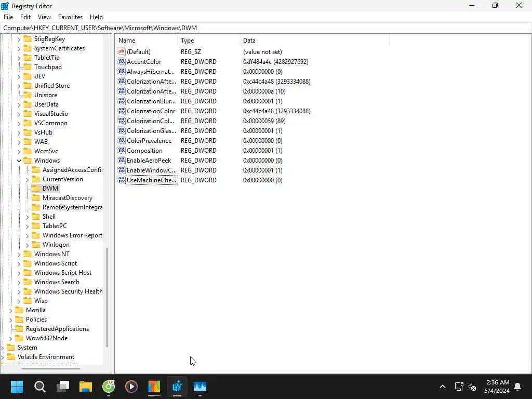This screenshot has height=399, width=532.
Task: Show hidden system tray icons
Action: [443, 387]
